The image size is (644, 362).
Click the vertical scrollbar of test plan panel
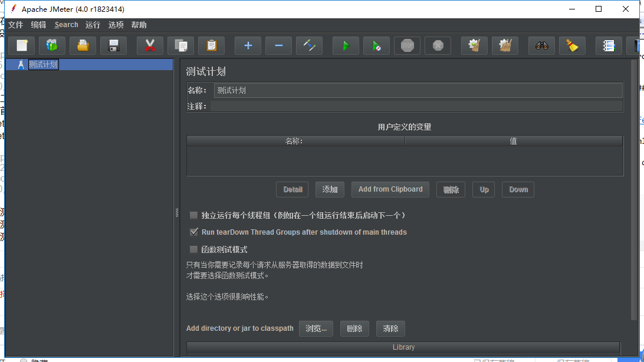pos(634,189)
